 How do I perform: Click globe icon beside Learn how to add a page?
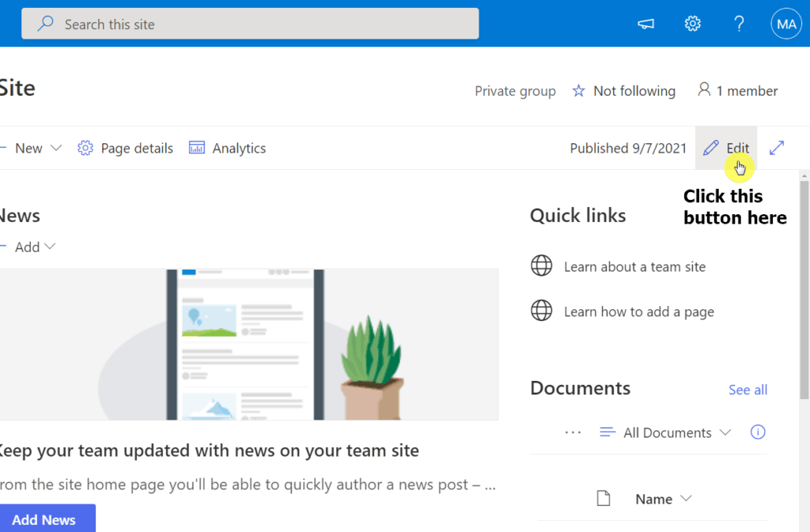click(541, 311)
